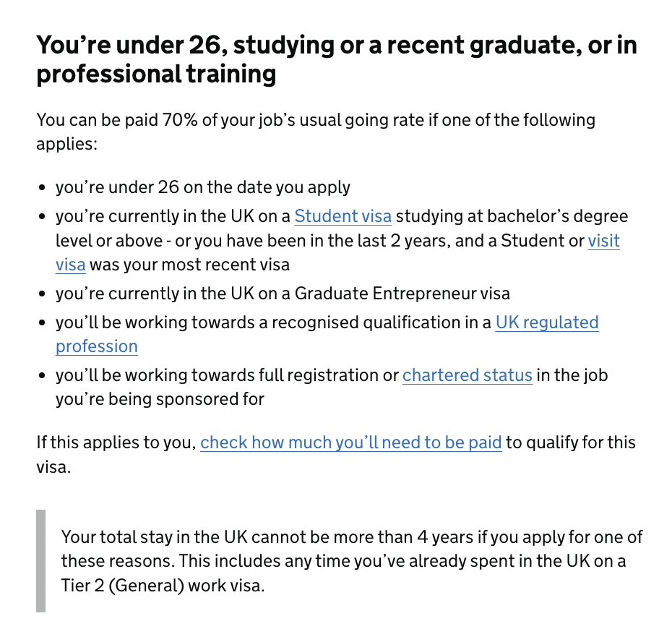Open the 'UK regulated' link text
This screenshot has width=672, height=642.
(x=547, y=322)
